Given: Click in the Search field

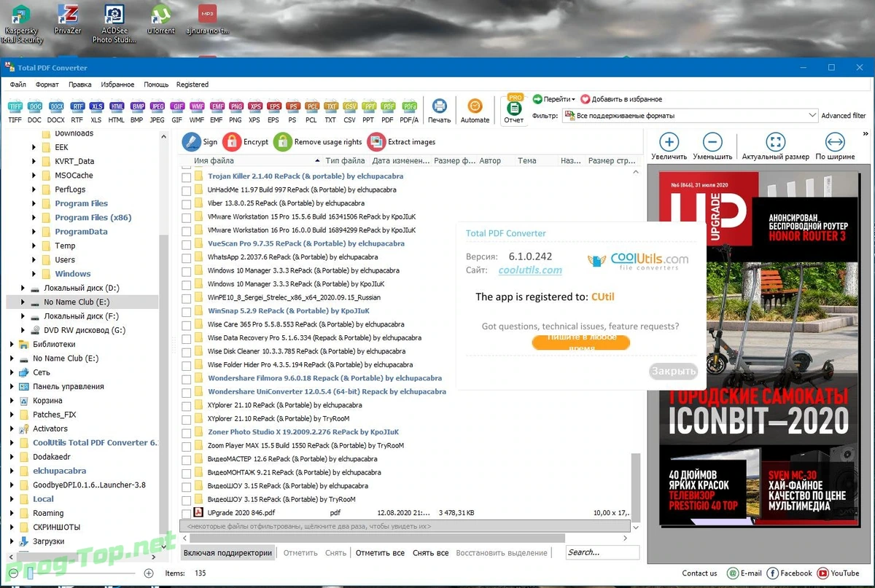Looking at the screenshot, I should click(x=602, y=552).
